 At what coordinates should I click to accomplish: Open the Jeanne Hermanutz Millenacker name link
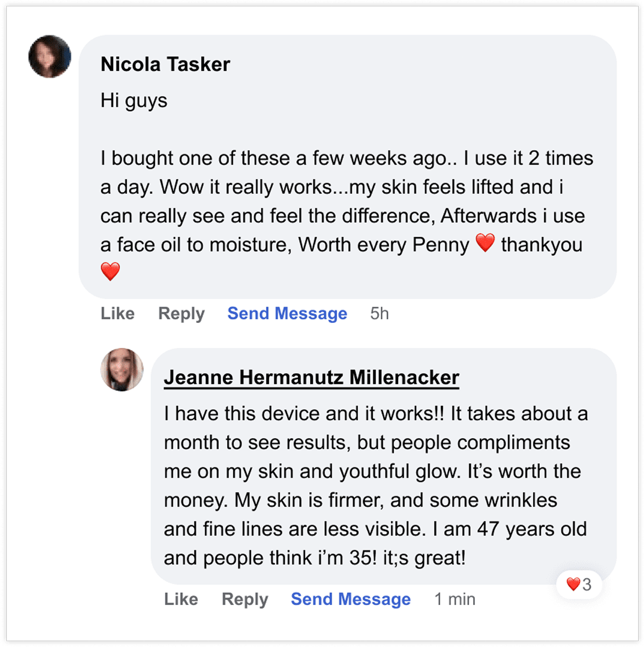[311, 378]
